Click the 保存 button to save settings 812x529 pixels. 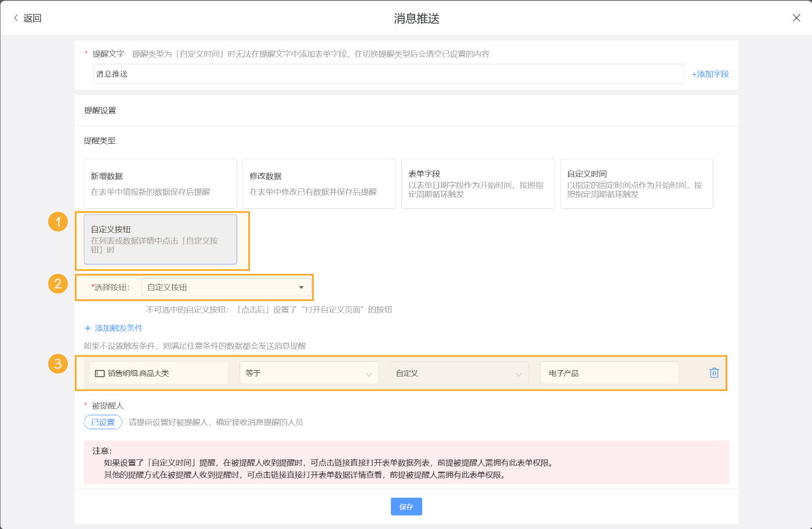click(x=406, y=506)
